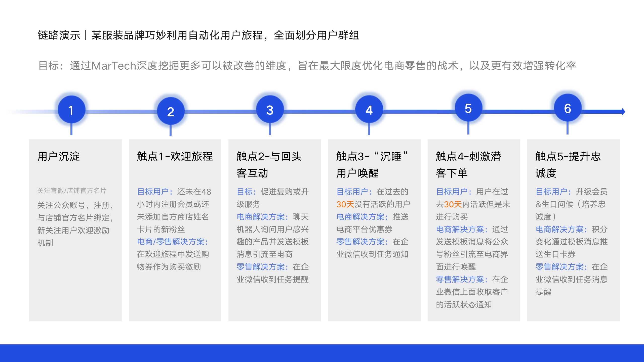This screenshot has height=362, width=644.
Task: Click '电商解决方案：' in the 触点4 card
Action: (462, 229)
